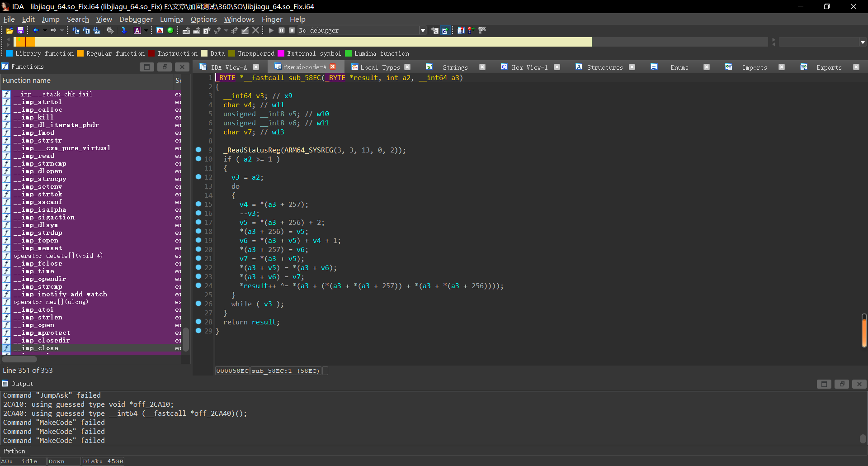Open the strings style 'A' dropdown arrow
The image size is (868, 466).
click(x=146, y=30)
